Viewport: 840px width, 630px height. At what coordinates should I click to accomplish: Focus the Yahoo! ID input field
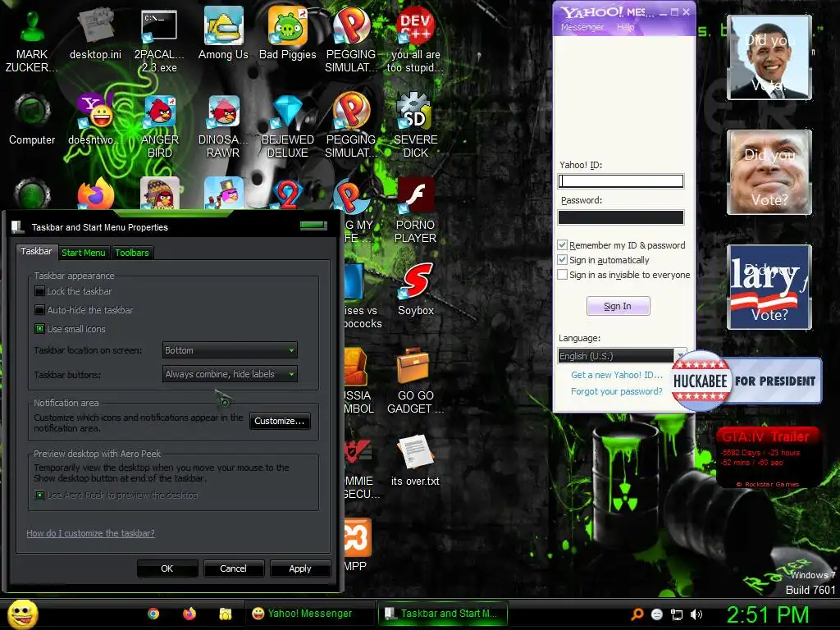(x=621, y=181)
